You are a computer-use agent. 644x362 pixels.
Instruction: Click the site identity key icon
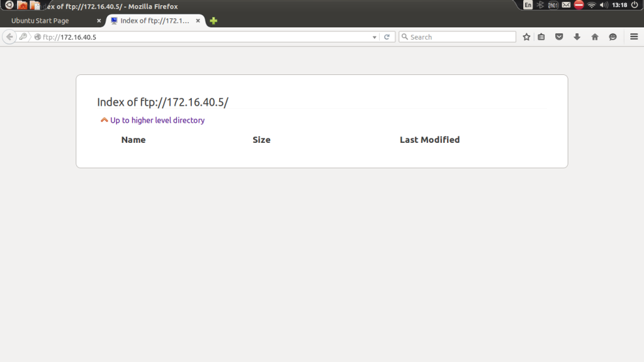tap(23, 37)
